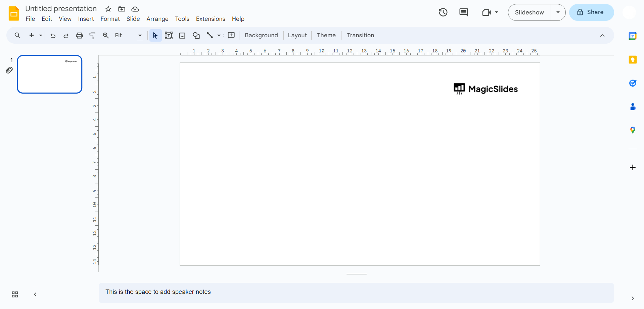The width and height of the screenshot is (644, 309).
Task: Open Contacts side panel
Action: (633, 107)
